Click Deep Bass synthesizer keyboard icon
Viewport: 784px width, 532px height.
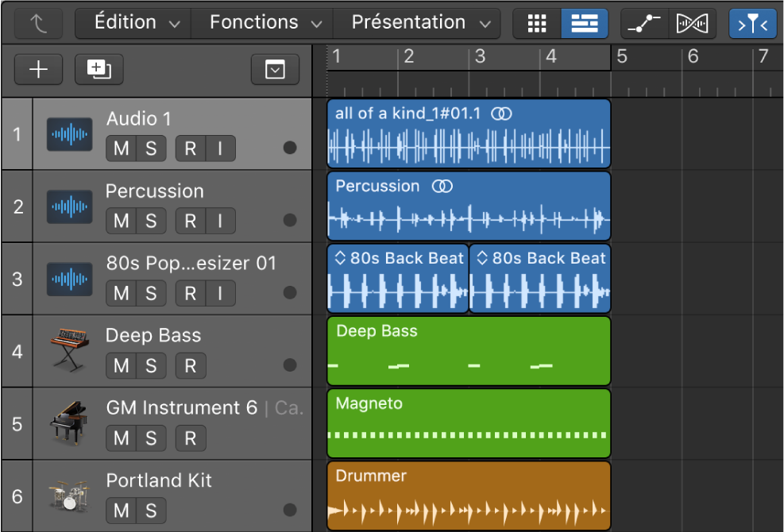coord(69,349)
